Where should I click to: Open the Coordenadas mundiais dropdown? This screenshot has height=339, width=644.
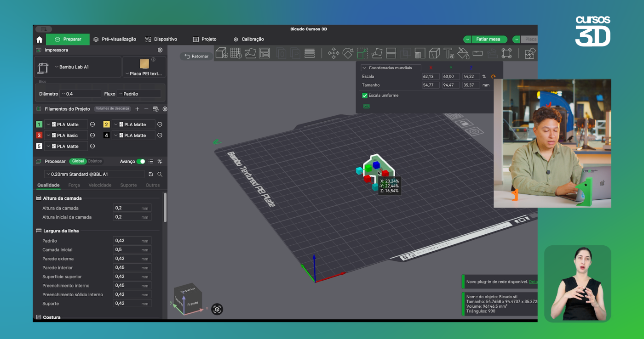coord(391,68)
